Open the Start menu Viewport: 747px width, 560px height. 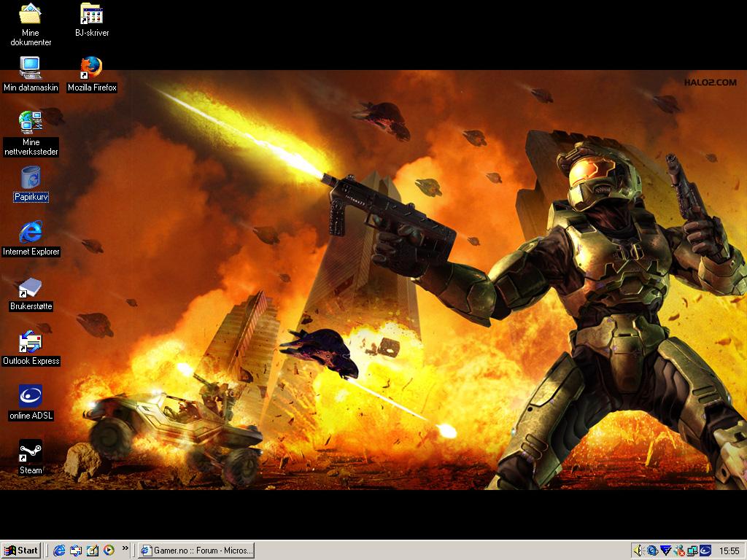click(21, 551)
